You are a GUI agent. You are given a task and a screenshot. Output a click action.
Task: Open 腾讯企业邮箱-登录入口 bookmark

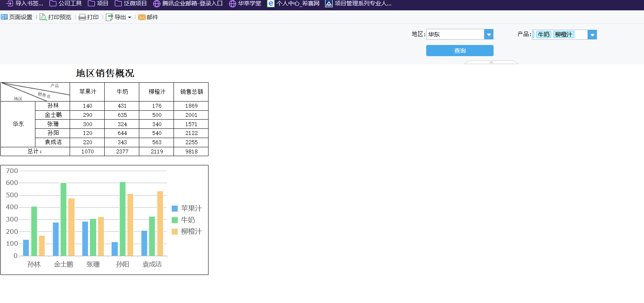[188, 3]
